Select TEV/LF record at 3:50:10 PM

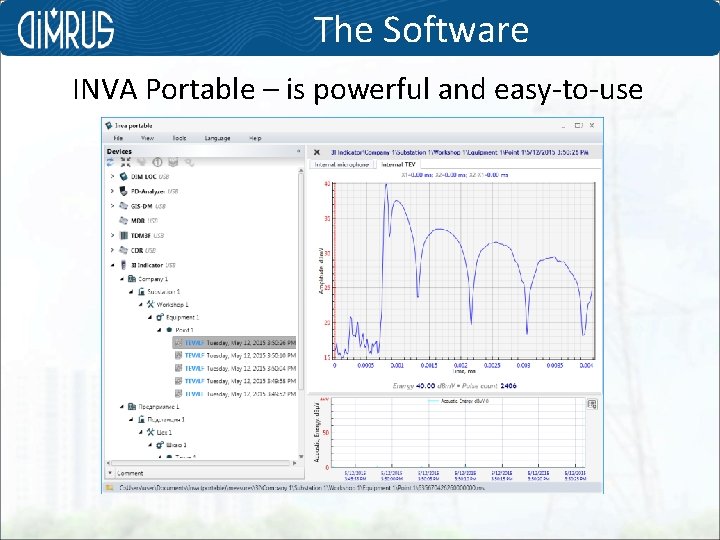tap(235, 355)
